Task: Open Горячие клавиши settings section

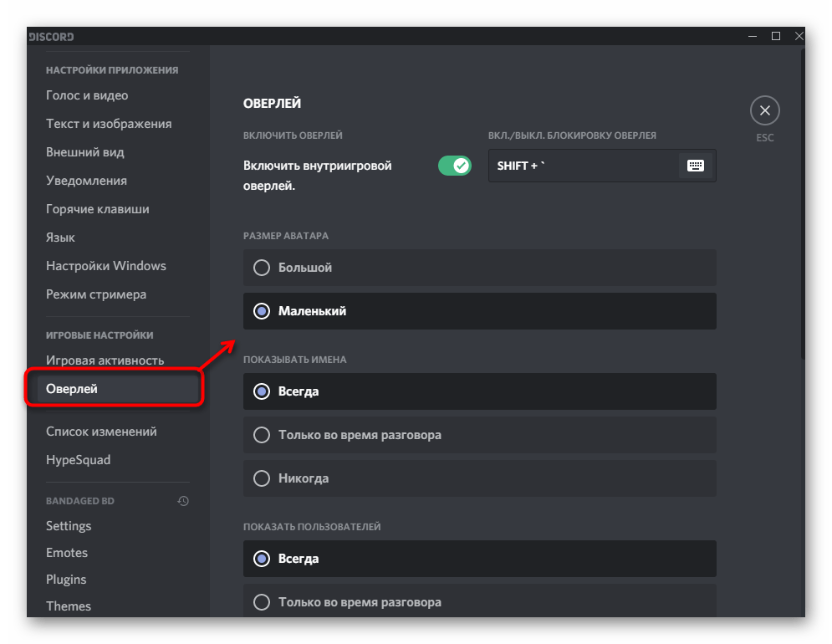Action: [x=98, y=209]
